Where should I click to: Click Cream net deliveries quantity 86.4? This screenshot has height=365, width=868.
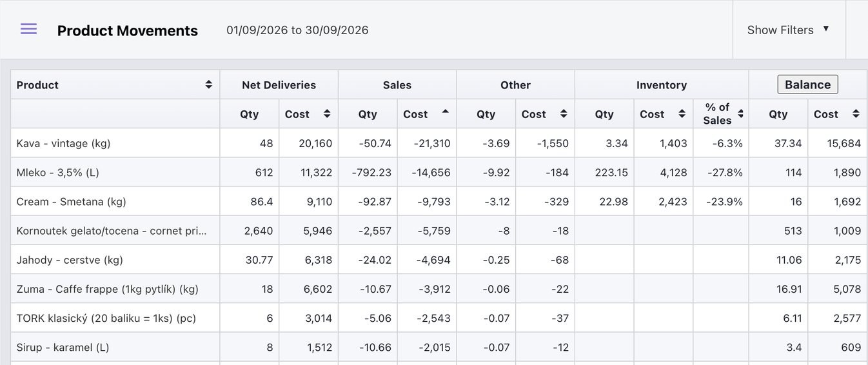click(x=262, y=201)
